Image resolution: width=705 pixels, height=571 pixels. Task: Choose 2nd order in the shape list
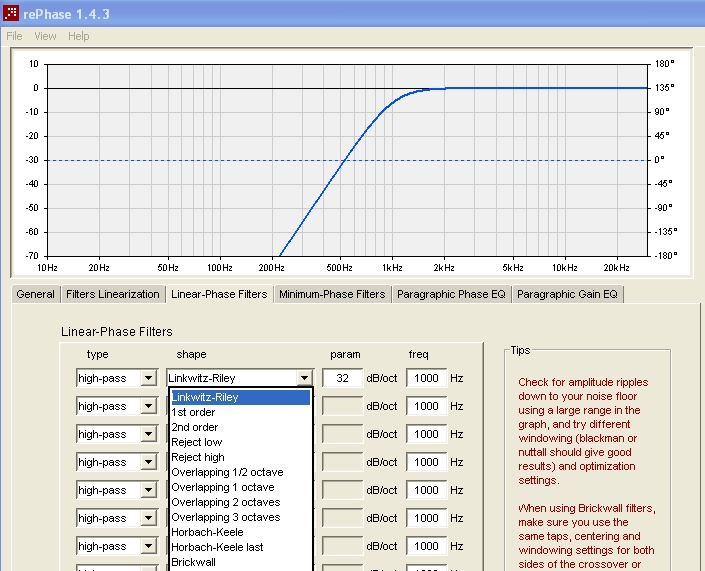[241, 427]
